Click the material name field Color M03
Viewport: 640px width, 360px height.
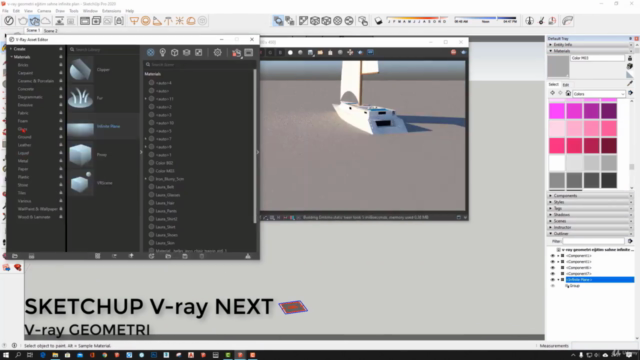597,58
